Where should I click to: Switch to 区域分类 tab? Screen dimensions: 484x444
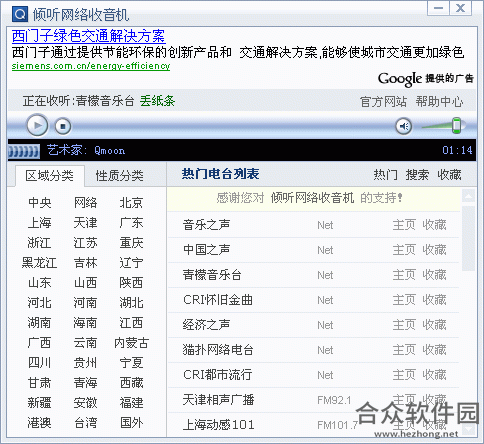pos(49,175)
